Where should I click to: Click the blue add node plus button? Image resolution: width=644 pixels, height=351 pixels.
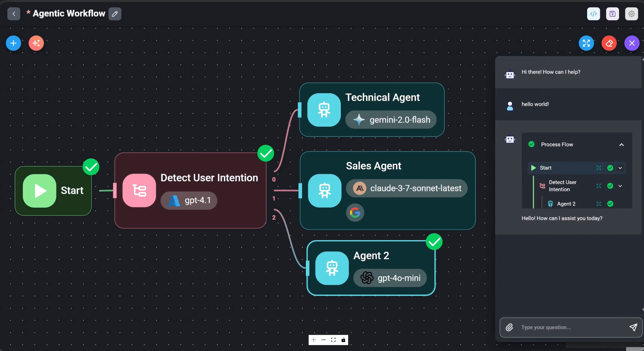14,43
